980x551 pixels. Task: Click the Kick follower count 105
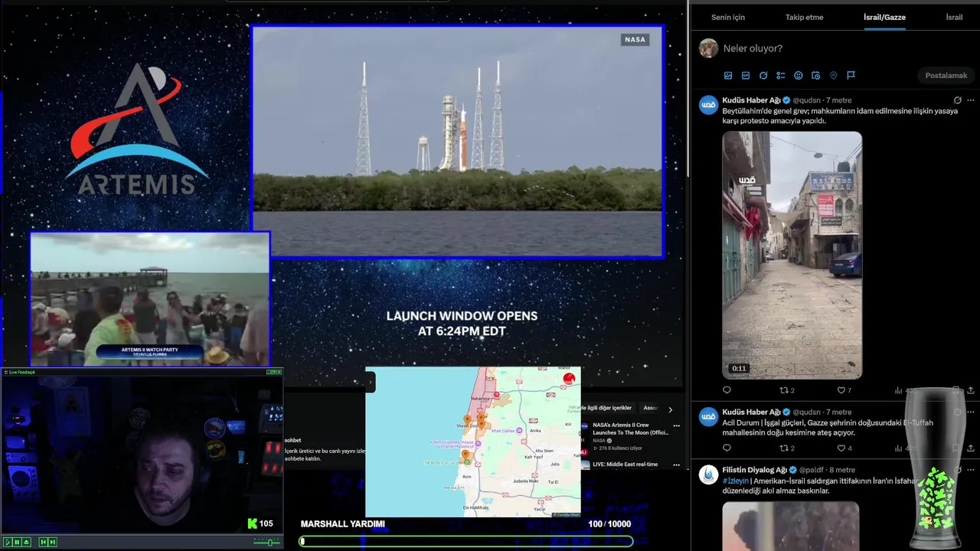260,523
